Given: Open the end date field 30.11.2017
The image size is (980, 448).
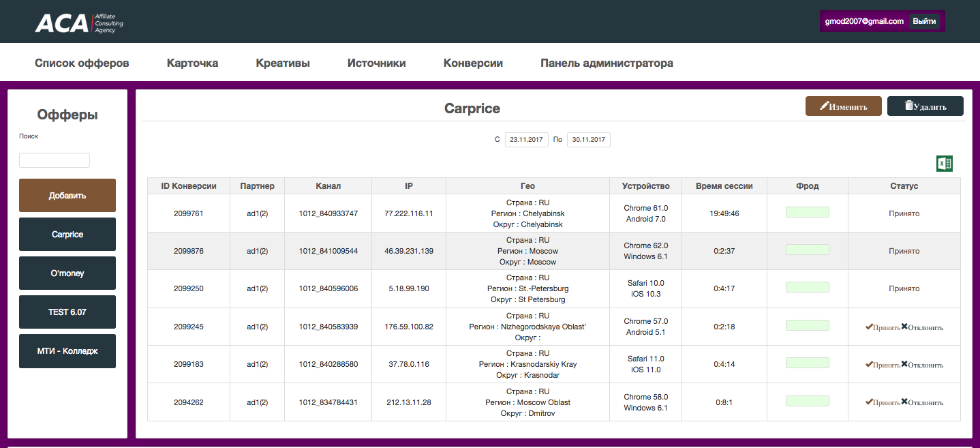Looking at the screenshot, I should (x=588, y=140).
